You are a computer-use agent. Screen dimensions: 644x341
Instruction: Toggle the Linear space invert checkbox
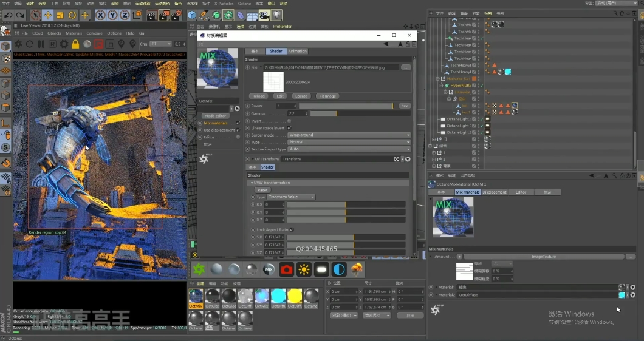(289, 128)
